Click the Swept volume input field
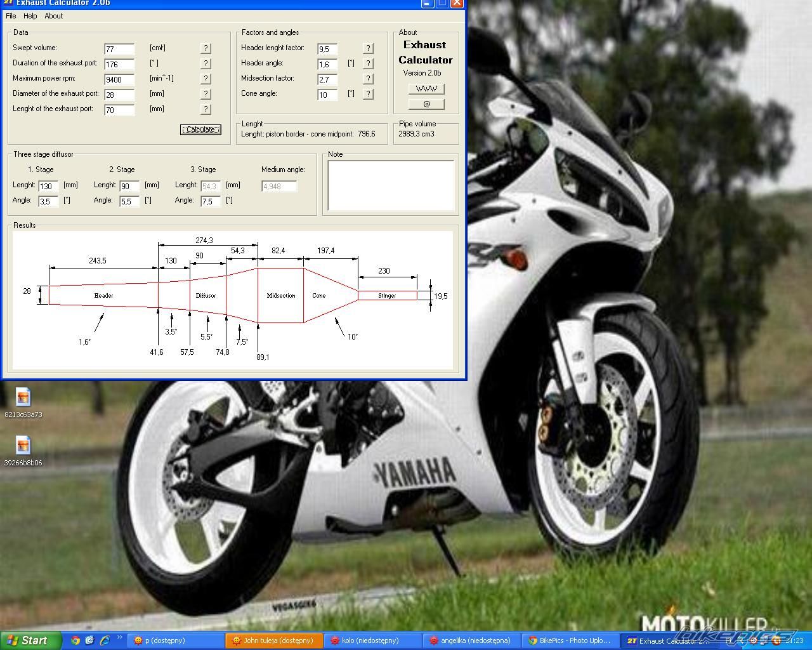Viewport: 812px width, 650px height. [x=119, y=49]
